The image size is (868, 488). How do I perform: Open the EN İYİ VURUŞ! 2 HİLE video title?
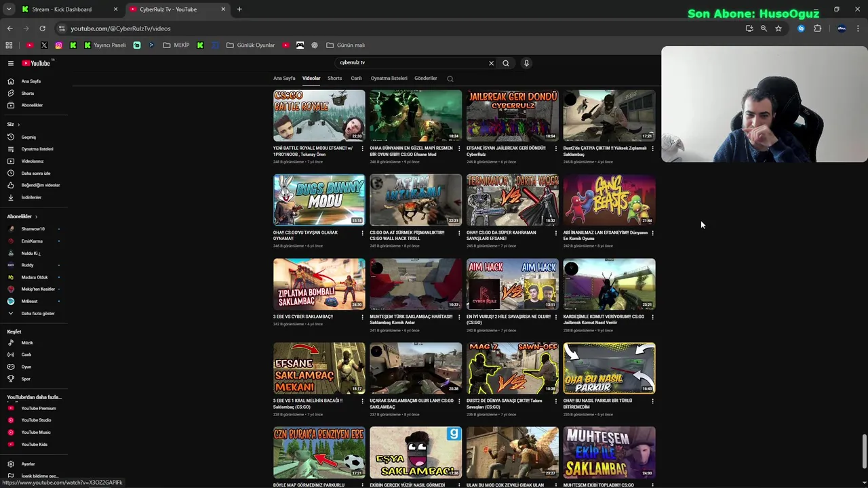(509, 319)
